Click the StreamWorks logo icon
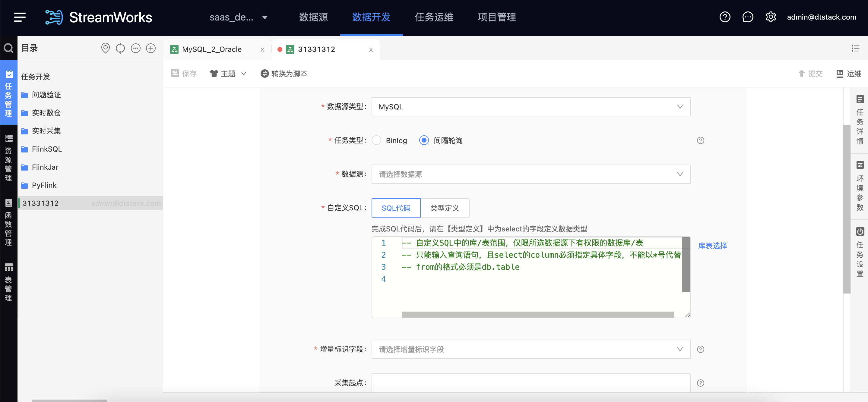The width and height of the screenshot is (868, 402). (x=54, y=17)
